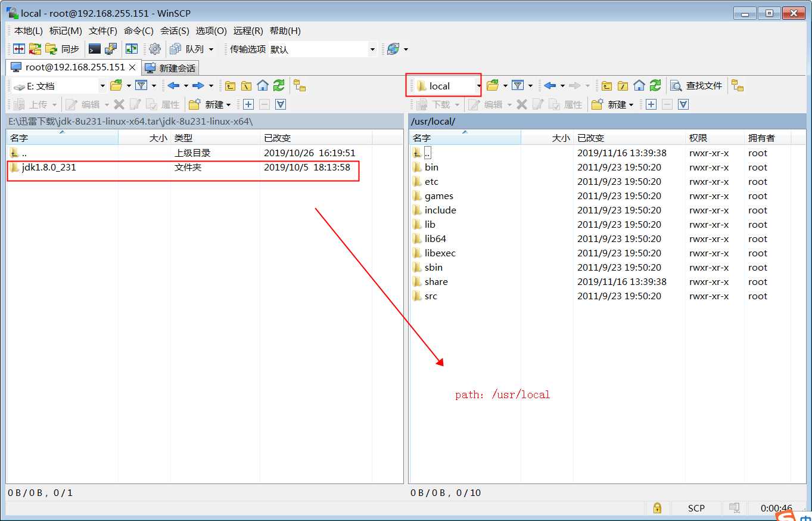Go to remote root directory icon
This screenshot has width=812, height=521.
(x=623, y=86)
